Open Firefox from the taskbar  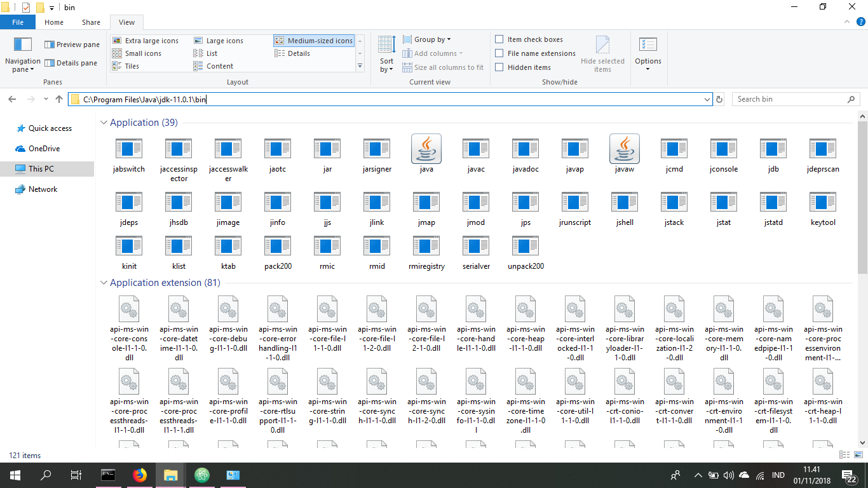pyautogui.click(x=140, y=475)
